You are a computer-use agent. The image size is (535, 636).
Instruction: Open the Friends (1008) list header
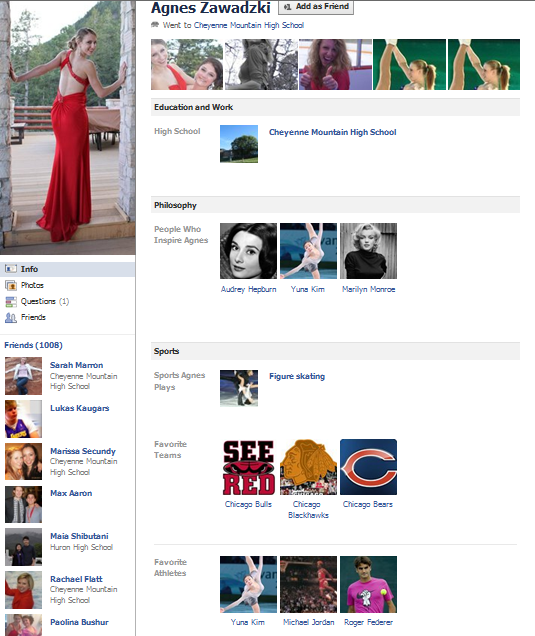click(33, 345)
